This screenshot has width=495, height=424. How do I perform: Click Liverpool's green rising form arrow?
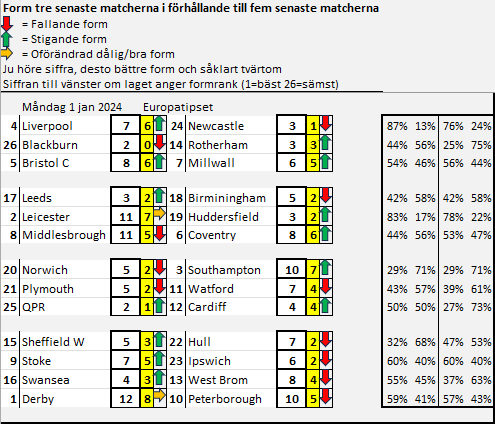tap(160, 124)
